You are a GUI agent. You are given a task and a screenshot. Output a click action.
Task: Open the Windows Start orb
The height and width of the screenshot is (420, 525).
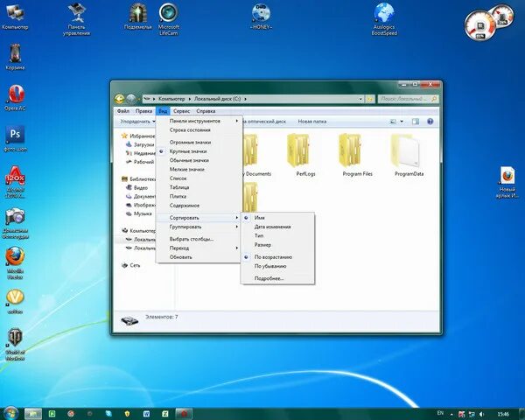click(x=10, y=413)
